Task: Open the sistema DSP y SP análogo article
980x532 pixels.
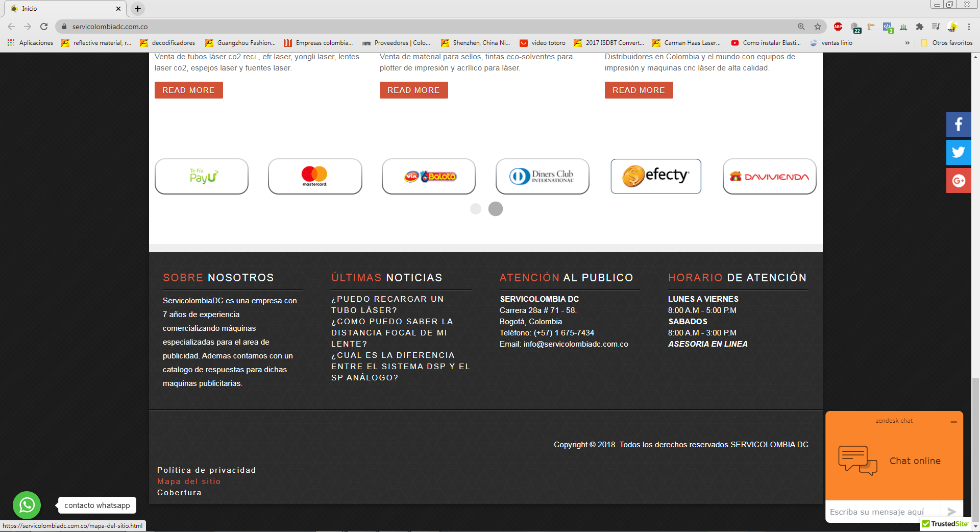Action: pos(401,366)
